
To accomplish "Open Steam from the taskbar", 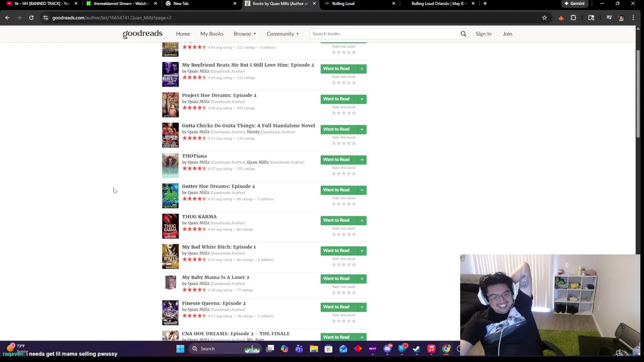I will [417, 348].
